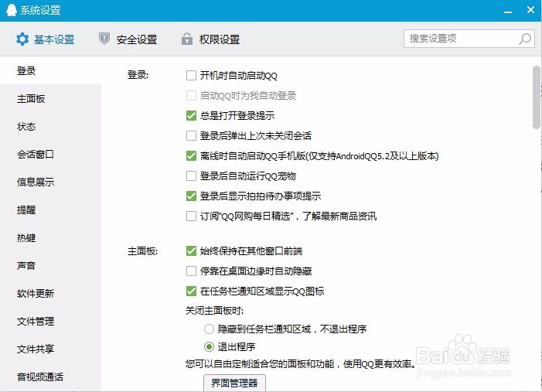This screenshot has width=542, height=392.
Task: Select 软件更新 in the sidebar
Action: click(x=50, y=294)
